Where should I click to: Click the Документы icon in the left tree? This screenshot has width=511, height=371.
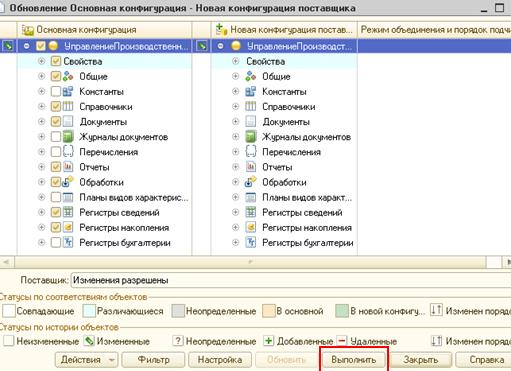tap(68, 122)
